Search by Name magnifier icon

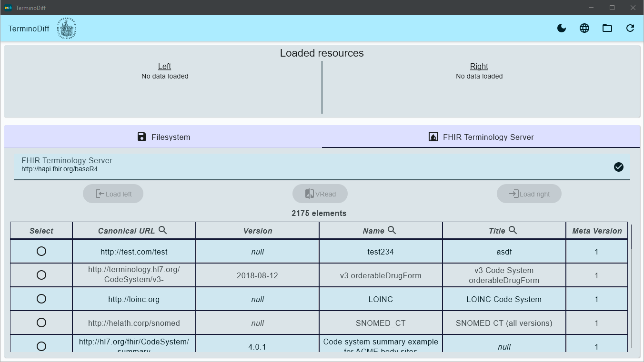tap(392, 230)
